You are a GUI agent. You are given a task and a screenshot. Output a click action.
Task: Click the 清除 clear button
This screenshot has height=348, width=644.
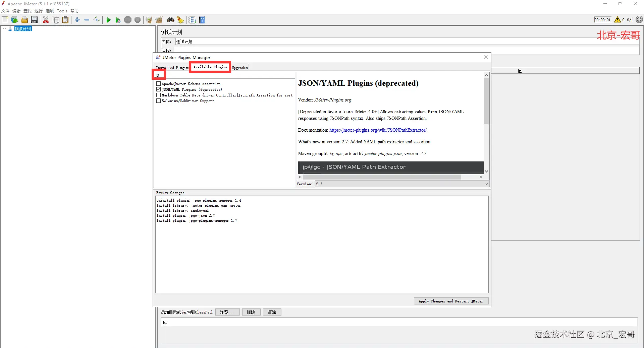tap(272, 312)
